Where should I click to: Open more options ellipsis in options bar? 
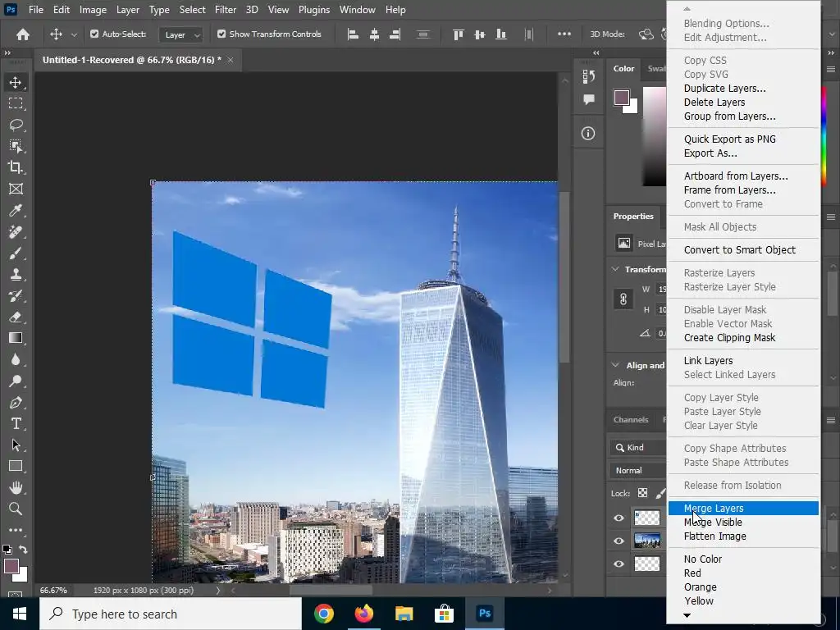coord(564,34)
